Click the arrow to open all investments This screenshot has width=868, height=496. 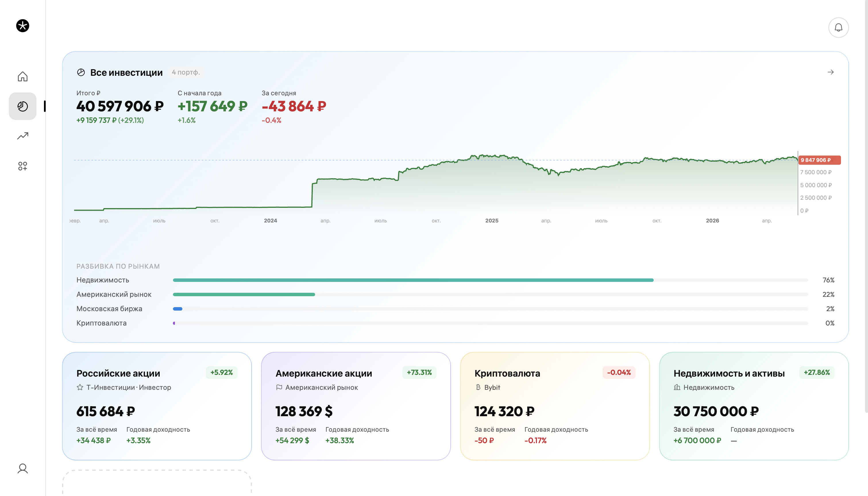click(830, 72)
